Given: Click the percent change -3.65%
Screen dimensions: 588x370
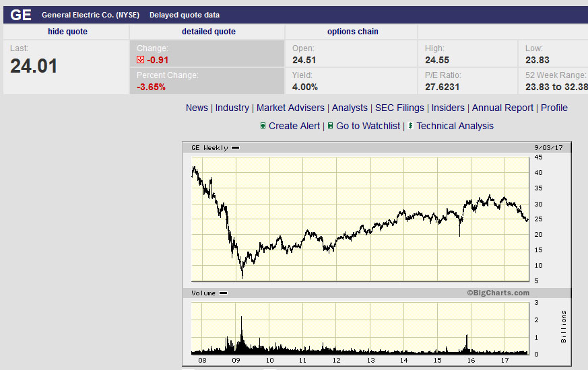Looking at the screenshot, I should [x=151, y=87].
